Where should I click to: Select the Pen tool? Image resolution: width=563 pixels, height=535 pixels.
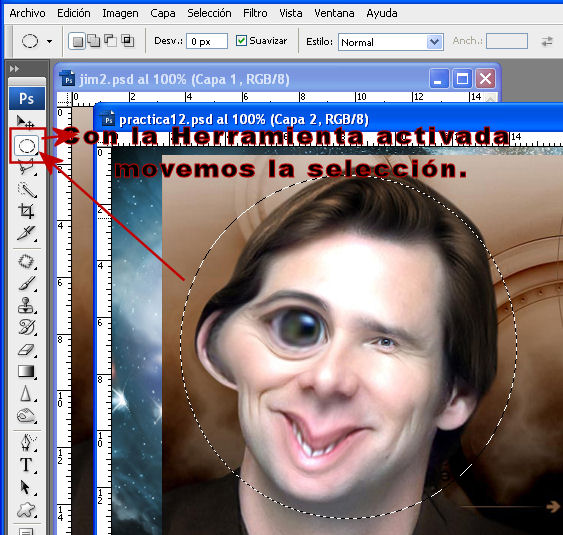(x=27, y=442)
